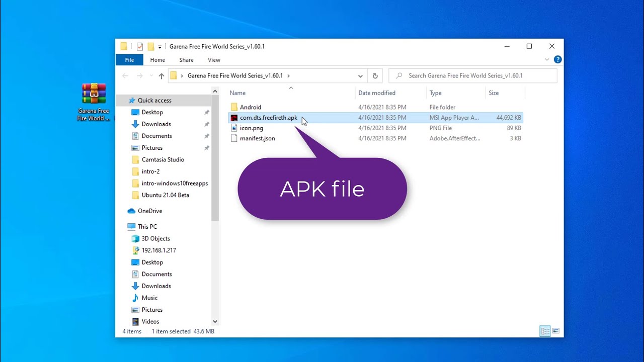Click the OneDrive cloud icon
This screenshot has height=362, width=644.
pos(131,211)
